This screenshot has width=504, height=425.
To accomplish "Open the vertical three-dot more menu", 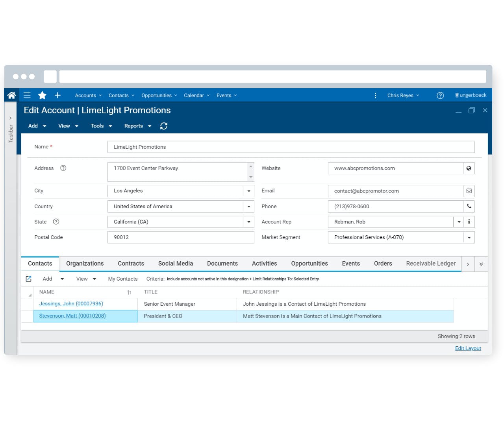I will [375, 95].
